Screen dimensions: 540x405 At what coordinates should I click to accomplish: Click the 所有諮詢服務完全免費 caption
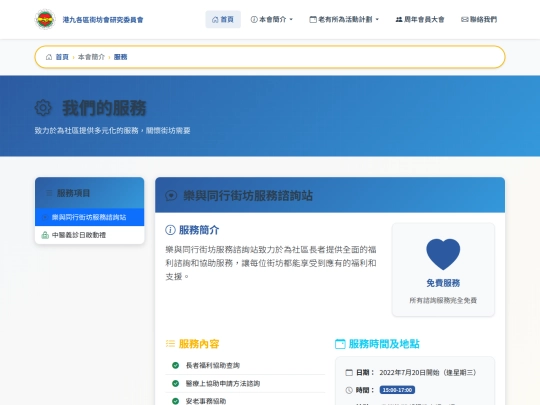click(x=443, y=300)
